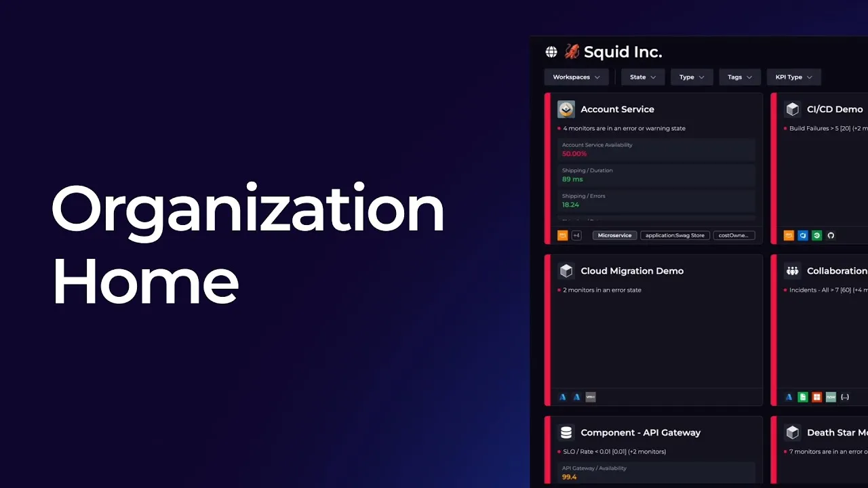Click the API Gateway database icon

[x=566, y=432]
